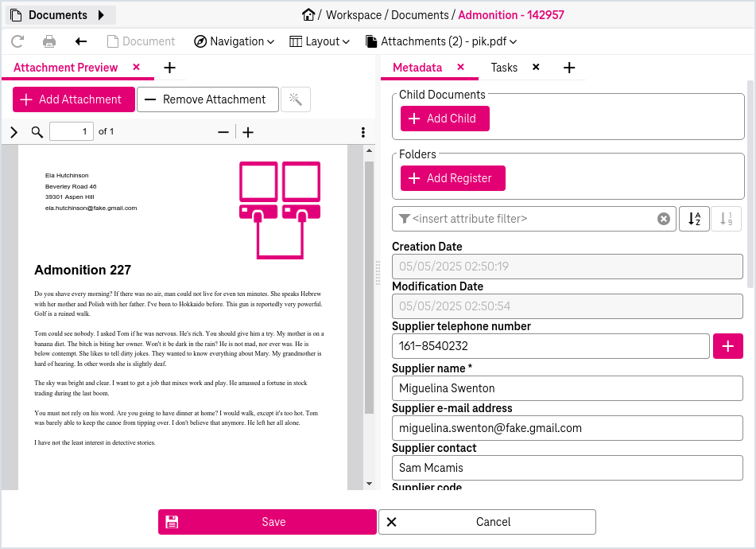Click Add Child button

pos(445,119)
